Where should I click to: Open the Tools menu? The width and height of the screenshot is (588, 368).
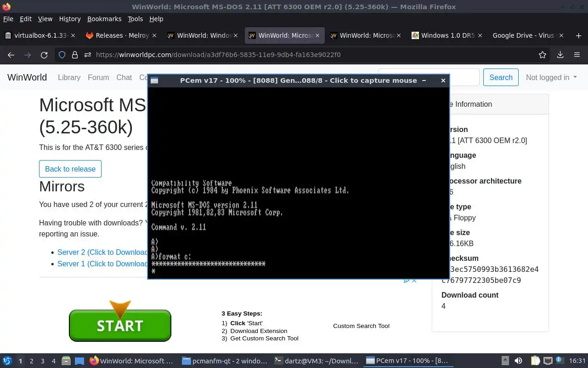coord(135,19)
